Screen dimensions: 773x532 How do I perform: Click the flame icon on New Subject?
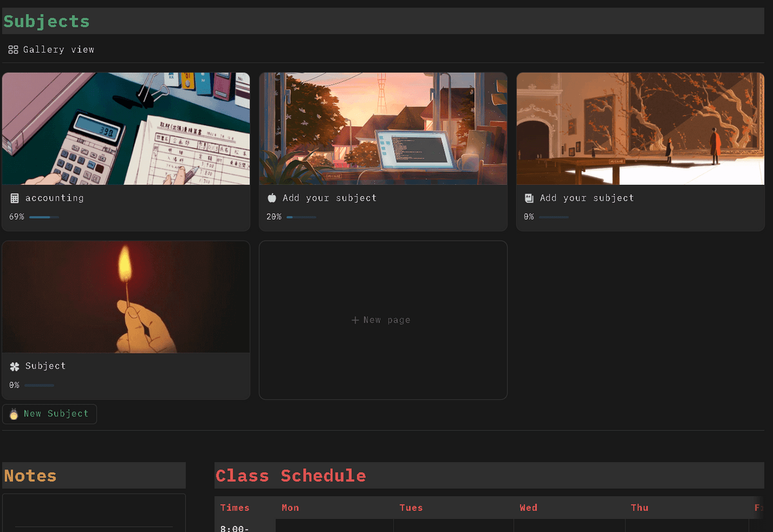pos(14,414)
